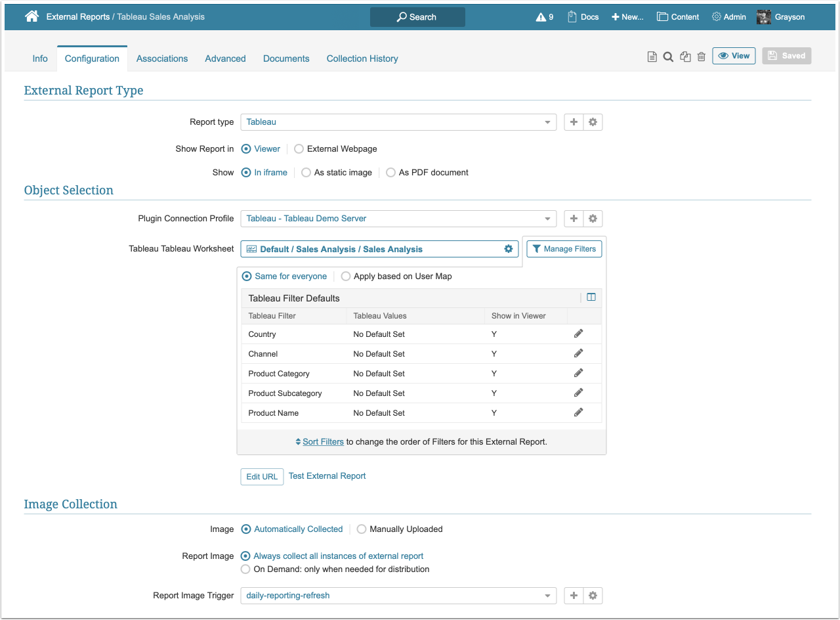Screen dimensions: 840x620
Task: Open Plugin Connection Profile dropdown
Action: [547, 219]
